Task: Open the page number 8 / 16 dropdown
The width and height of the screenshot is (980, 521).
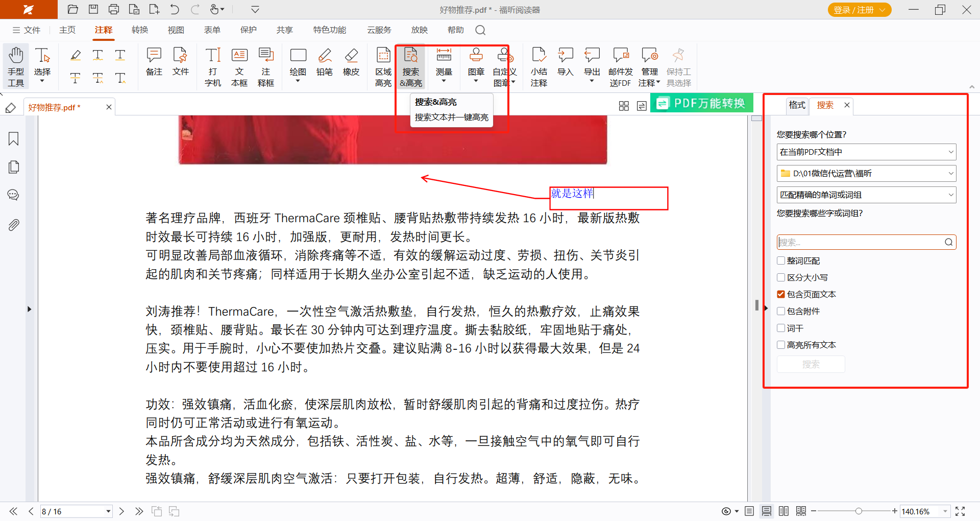Action: (x=108, y=511)
